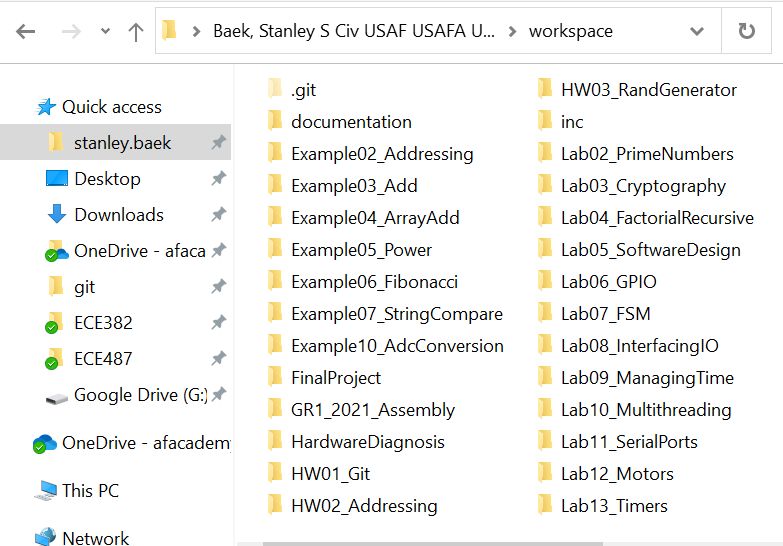Image resolution: width=783 pixels, height=546 pixels.
Task: Select Example05_Power folder
Action: pos(350,250)
